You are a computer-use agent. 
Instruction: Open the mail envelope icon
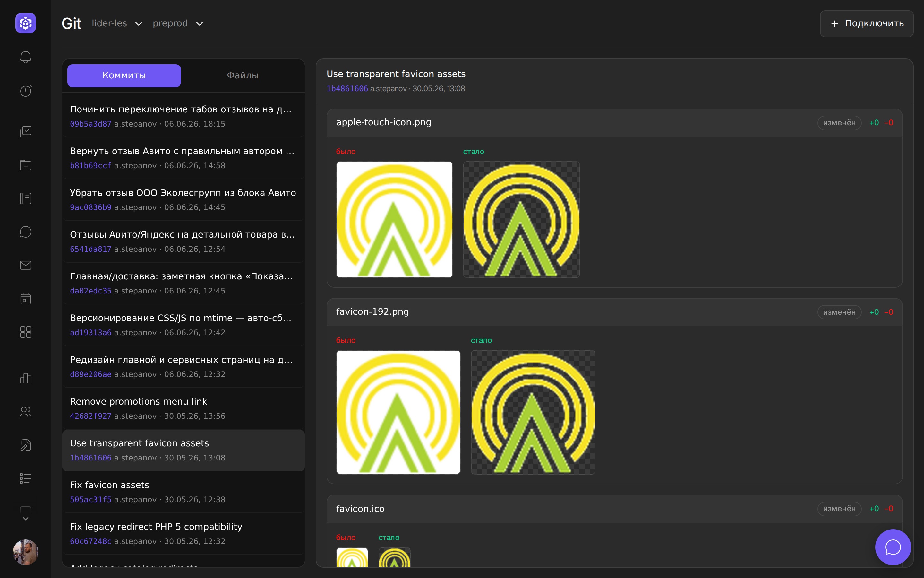pyautogui.click(x=26, y=265)
